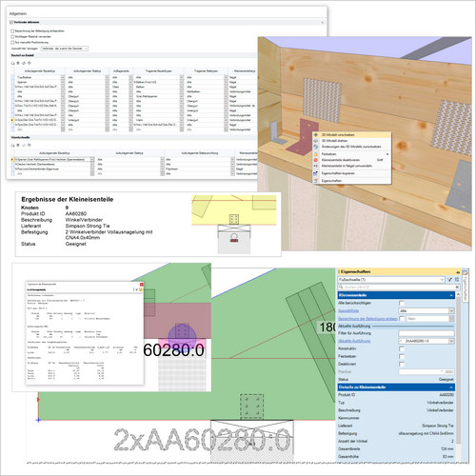The height and width of the screenshot is (476, 476).
Task: Toggle 'Berechnung der Befestigung einbeziehen' checkbox in Eigenschaften
Action: pos(402,318)
